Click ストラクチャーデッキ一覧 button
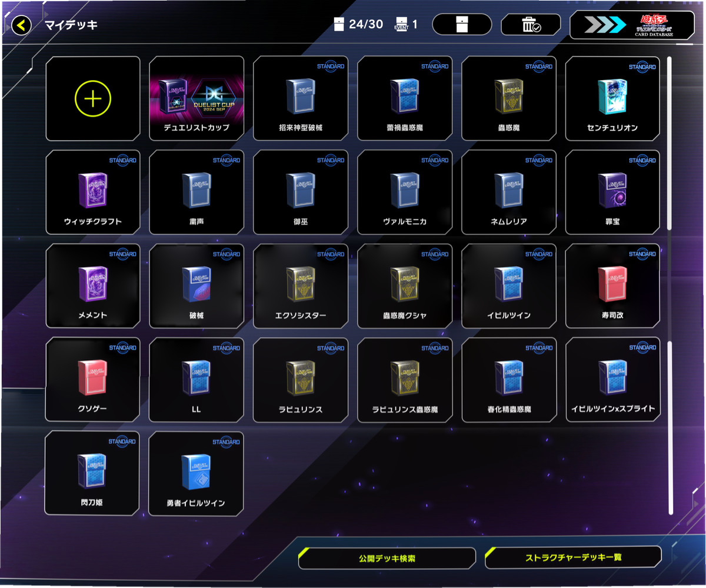Viewport: 706px width, 588px height. [x=573, y=557]
